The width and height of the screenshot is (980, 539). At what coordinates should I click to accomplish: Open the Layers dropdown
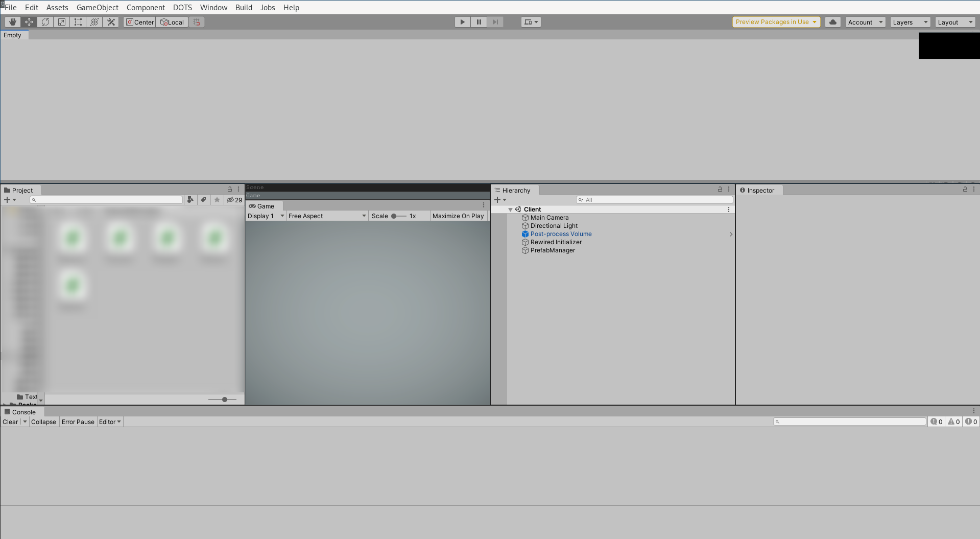tap(910, 22)
